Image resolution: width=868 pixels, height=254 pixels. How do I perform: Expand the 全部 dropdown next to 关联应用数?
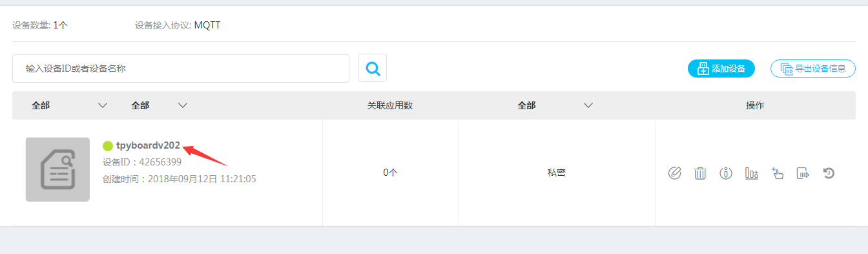pos(555,105)
